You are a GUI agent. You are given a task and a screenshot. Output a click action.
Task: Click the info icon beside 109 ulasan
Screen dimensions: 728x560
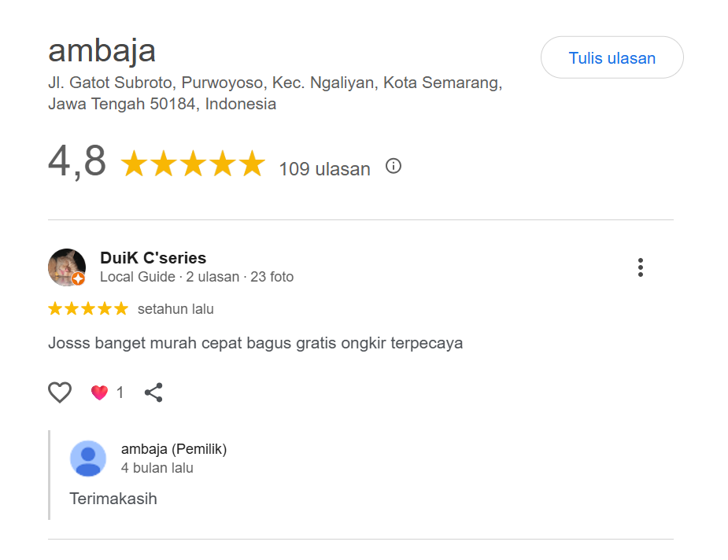click(394, 166)
